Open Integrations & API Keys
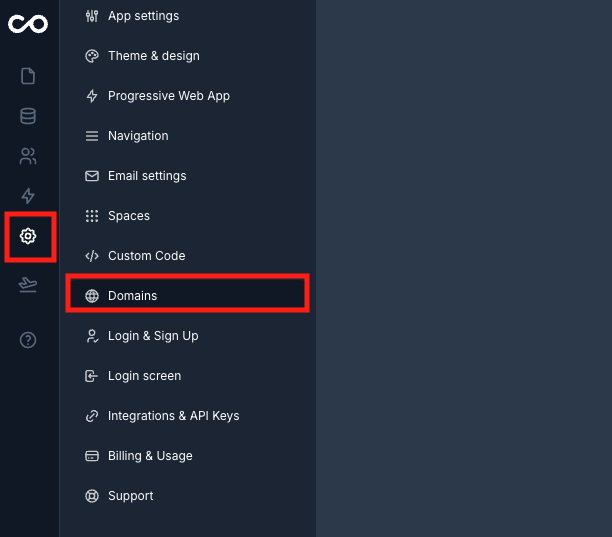 [x=173, y=416]
